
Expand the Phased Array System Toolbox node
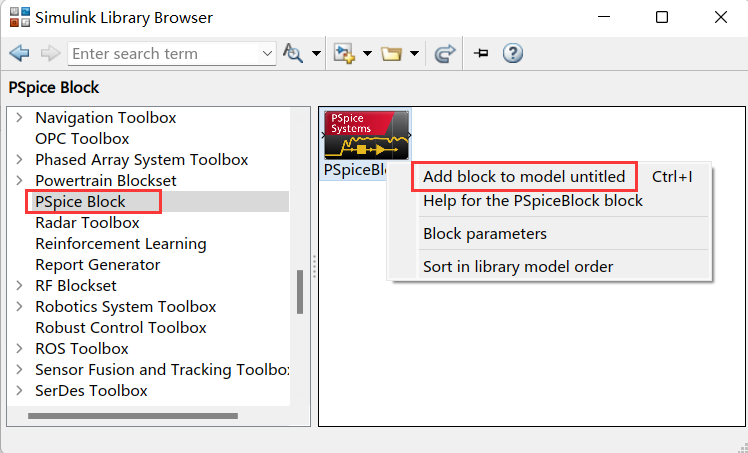(19, 159)
